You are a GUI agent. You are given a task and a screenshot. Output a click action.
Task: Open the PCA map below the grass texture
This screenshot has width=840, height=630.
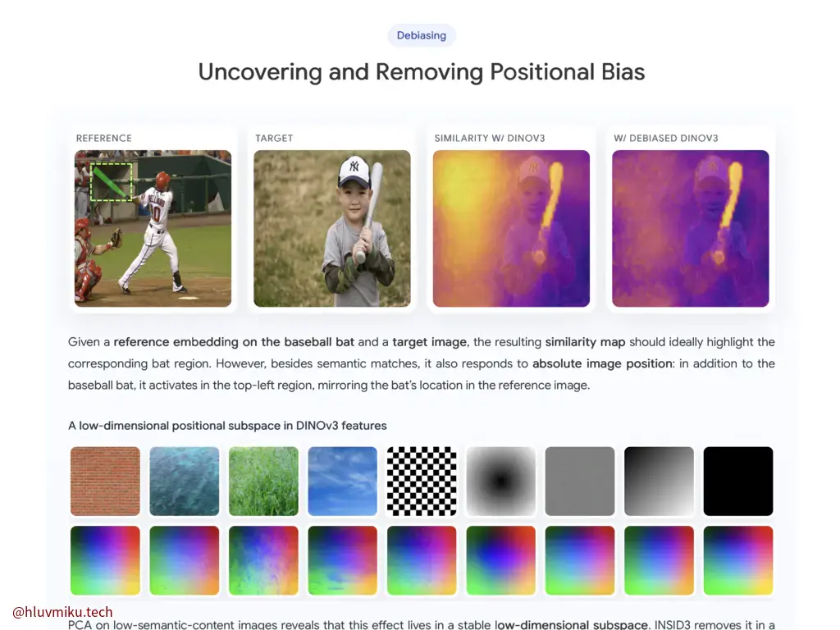pos(263,560)
